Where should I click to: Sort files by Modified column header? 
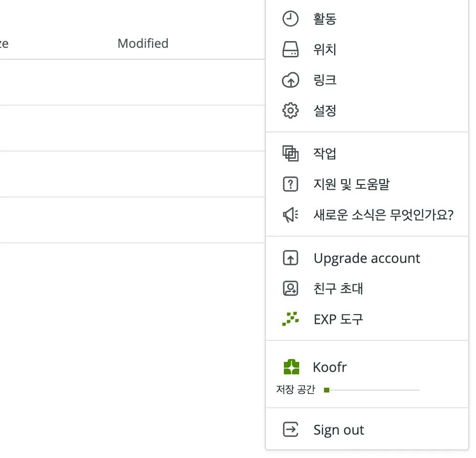pos(143,44)
